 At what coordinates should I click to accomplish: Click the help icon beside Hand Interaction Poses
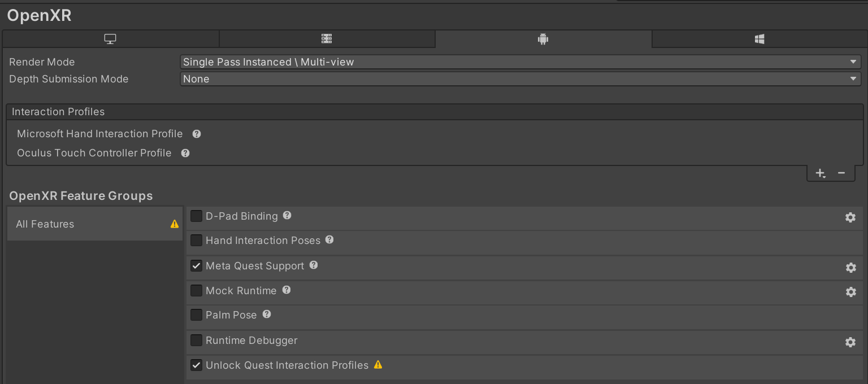(329, 240)
